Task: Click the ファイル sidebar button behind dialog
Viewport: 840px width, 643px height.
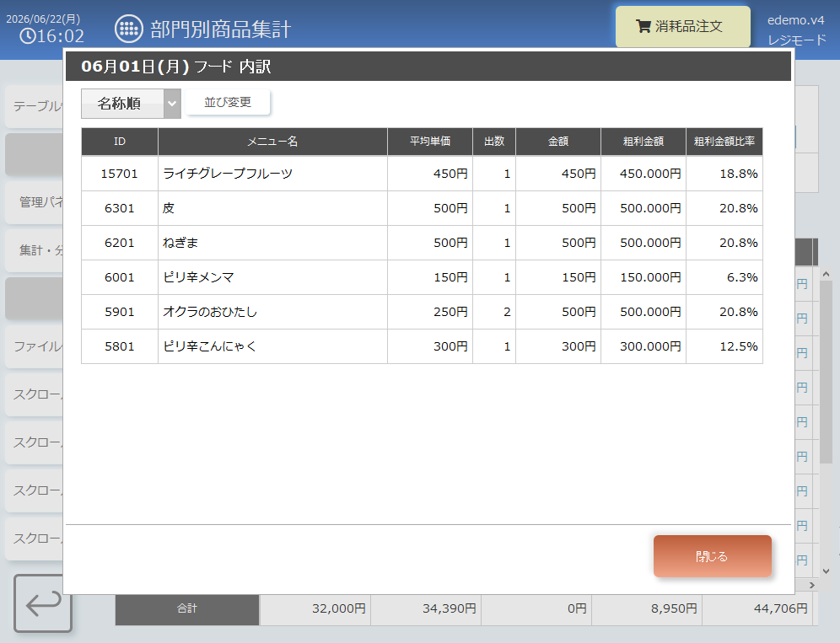Action: click(x=35, y=346)
